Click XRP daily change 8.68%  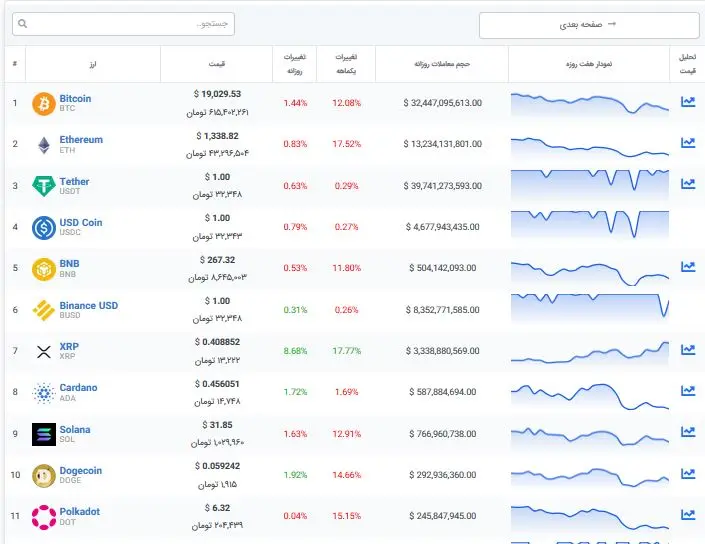click(295, 351)
